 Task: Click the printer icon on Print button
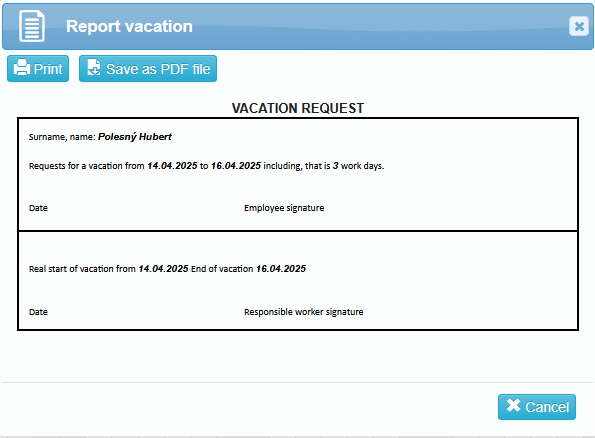point(22,68)
